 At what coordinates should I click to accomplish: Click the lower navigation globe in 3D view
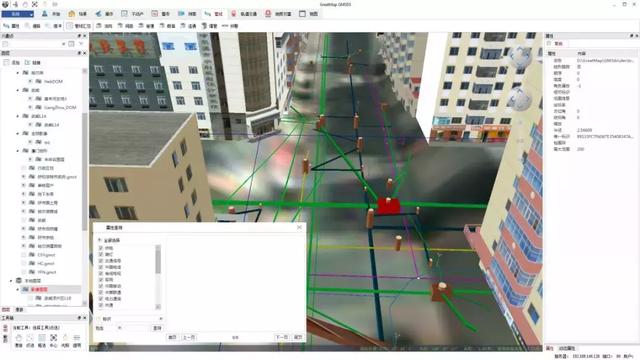coord(519,99)
